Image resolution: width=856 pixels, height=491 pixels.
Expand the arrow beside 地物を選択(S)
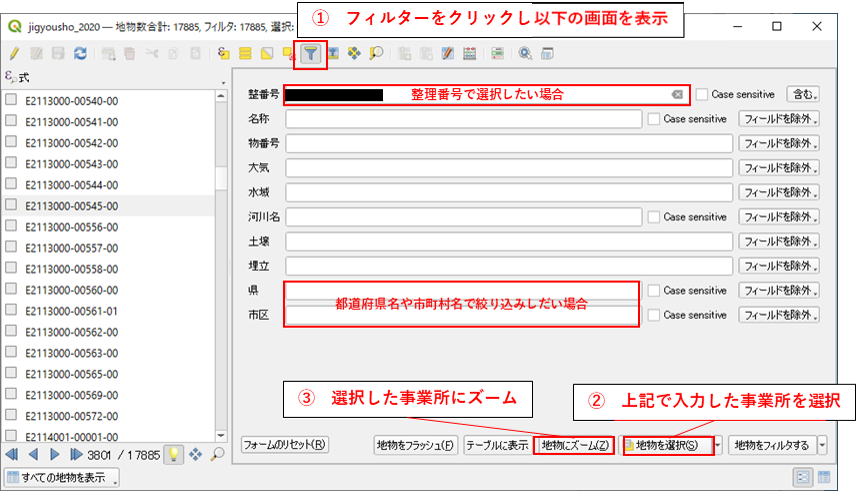[718, 446]
